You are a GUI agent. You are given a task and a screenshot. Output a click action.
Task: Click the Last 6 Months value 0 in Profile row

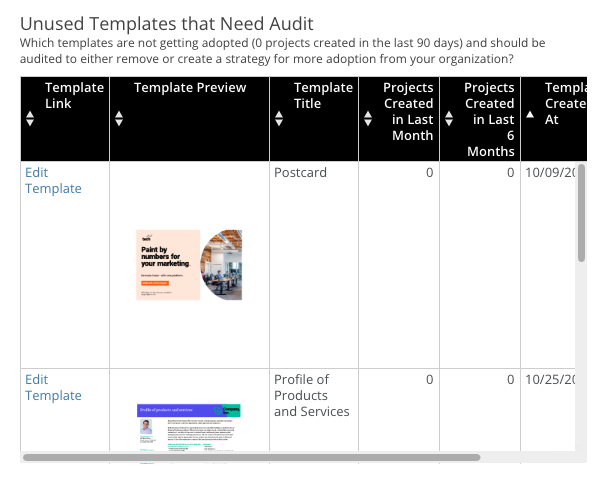coord(510,380)
